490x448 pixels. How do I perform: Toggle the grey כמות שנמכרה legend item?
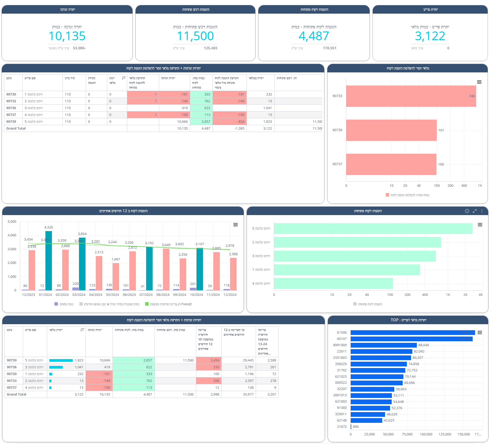[x=110, y=304]
